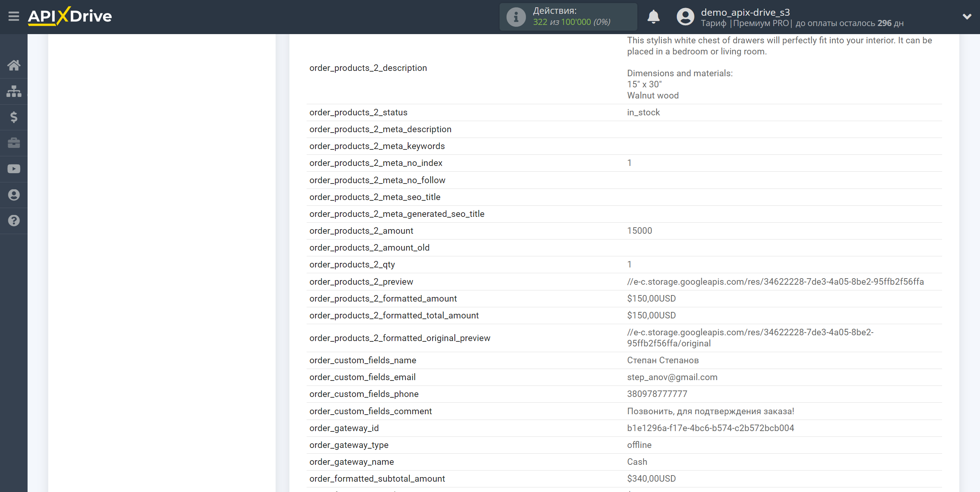Click the in_stock status value
This screenshot has width=980, height=492.
click(x=644, y=112)
